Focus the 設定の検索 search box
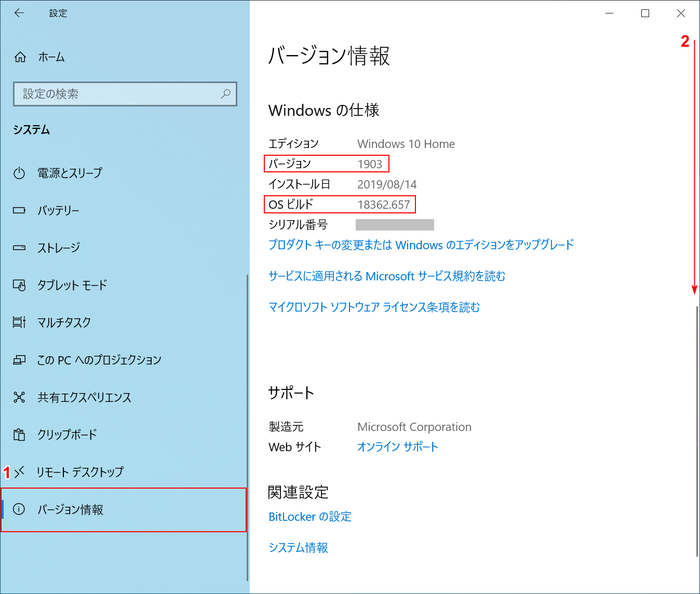 point(119,94)
